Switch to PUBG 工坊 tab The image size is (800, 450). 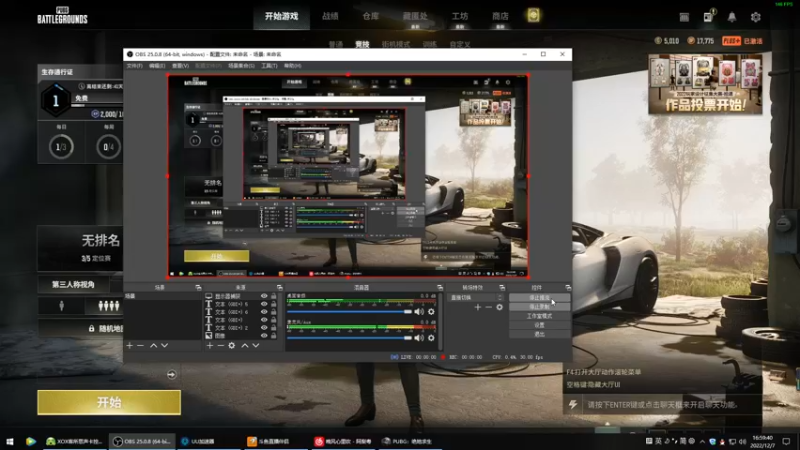460,16
